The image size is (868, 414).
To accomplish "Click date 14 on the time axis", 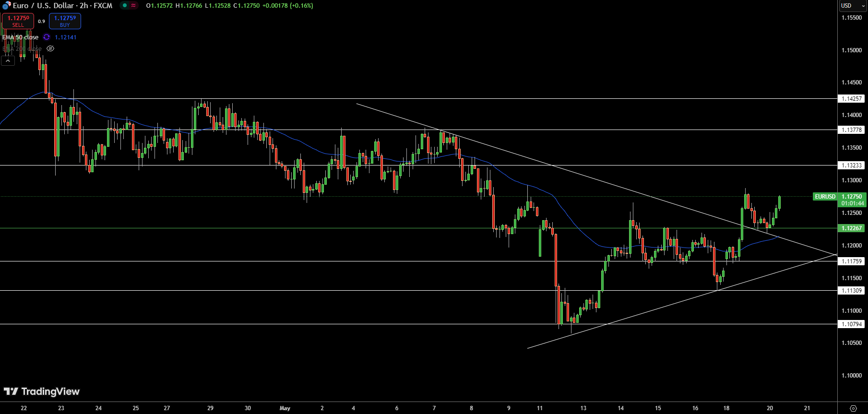I will click(620, 408).
